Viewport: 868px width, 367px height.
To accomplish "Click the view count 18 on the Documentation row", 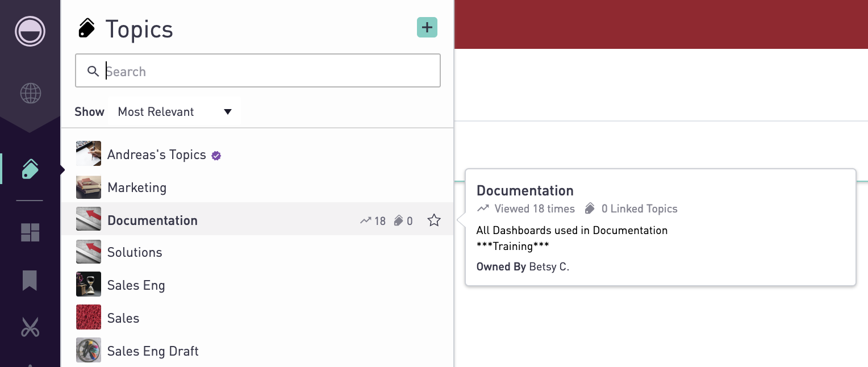I will coord(379,221).
